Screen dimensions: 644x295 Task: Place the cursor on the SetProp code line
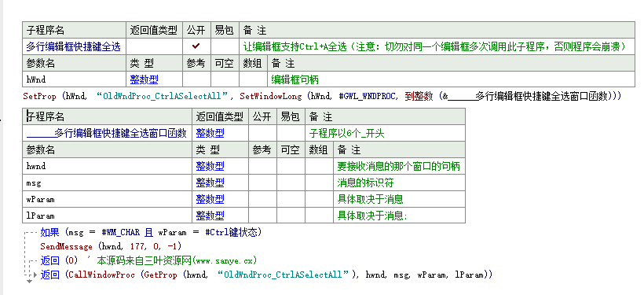tap(322, 97)
